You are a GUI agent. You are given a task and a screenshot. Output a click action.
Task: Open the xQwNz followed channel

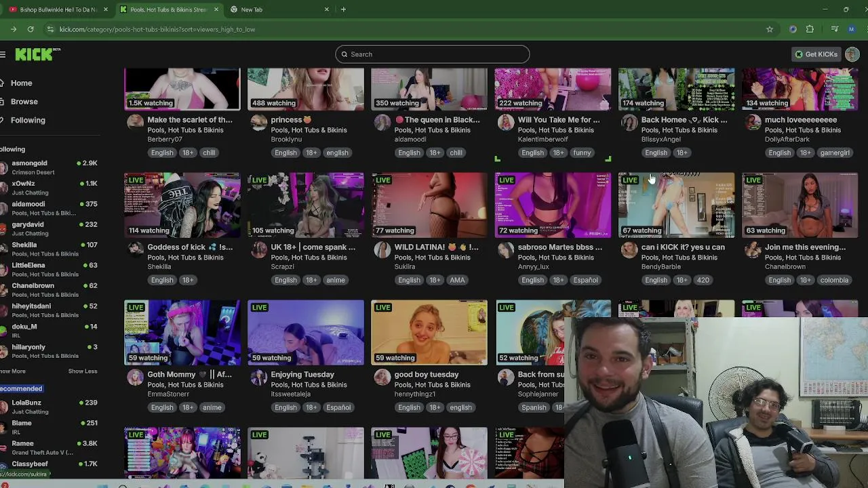49,188
